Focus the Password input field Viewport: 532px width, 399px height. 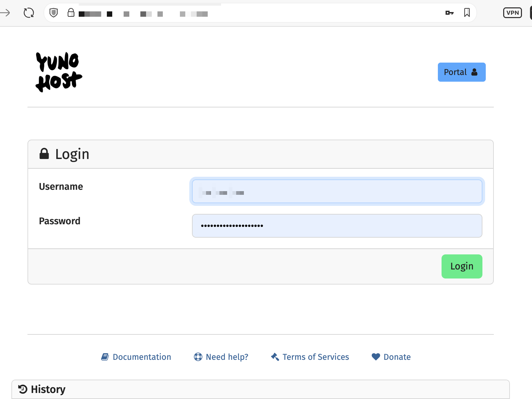pyautogui.click(x=337, y=226)
